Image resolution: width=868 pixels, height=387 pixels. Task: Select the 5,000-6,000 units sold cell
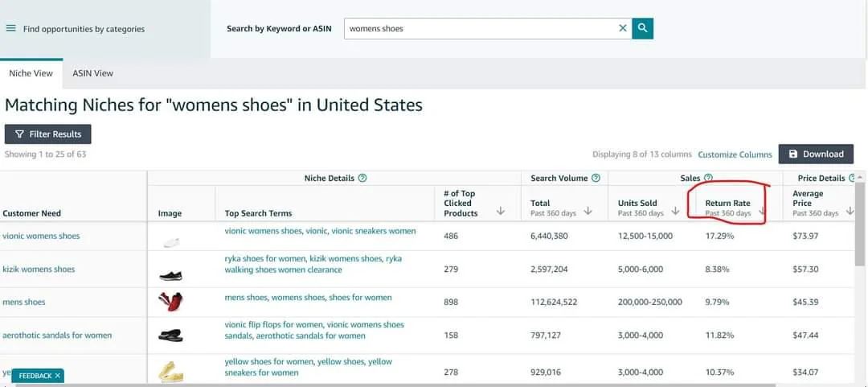pos(641,269)
